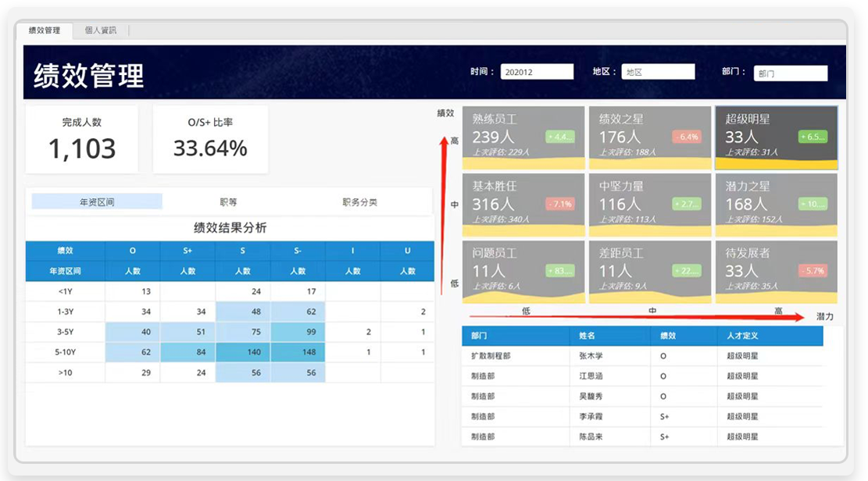Screen dimensions: 868x481
Task: Click the O column header
Action: 132,251
